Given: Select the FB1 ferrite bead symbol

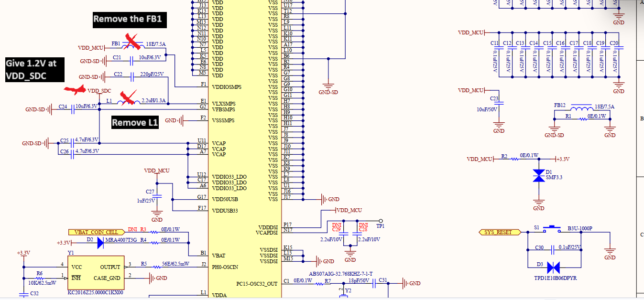Looking at the screenshot, I should coord(131,46).
